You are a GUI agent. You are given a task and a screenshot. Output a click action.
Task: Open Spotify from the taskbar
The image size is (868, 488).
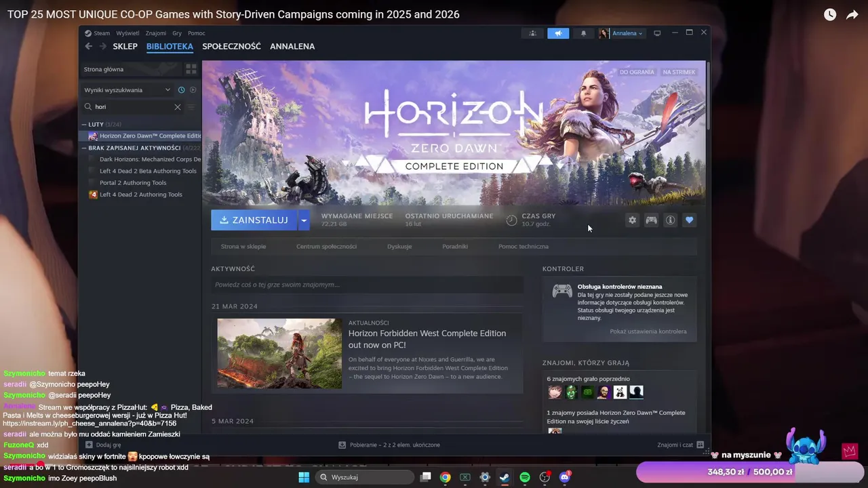(524, 477)
